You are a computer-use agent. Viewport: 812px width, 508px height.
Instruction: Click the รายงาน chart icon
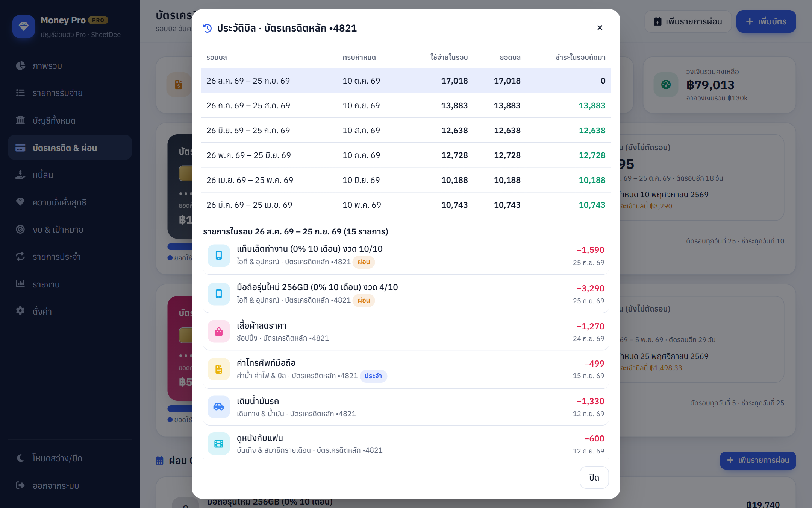(x=20, y=284)
